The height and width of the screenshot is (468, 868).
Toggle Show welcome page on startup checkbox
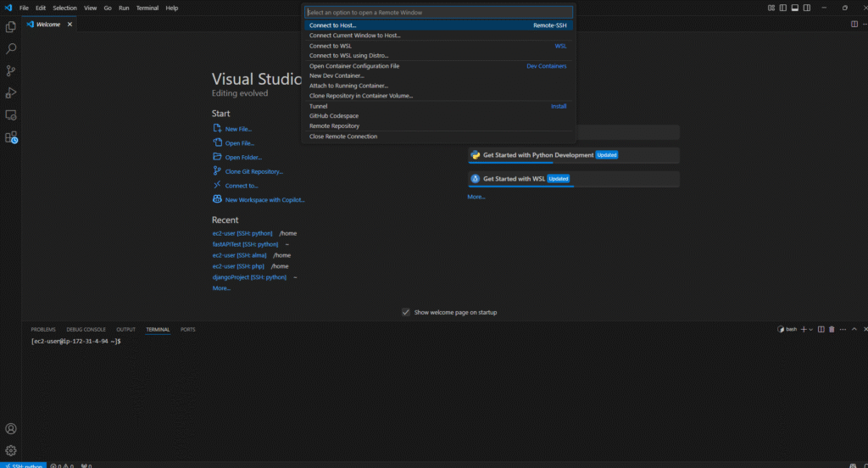(x=406, y=312)
